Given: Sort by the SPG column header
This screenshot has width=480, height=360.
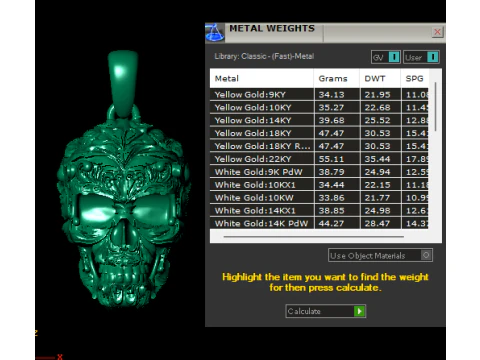Looking at the screenshot, I should (415, 78).
